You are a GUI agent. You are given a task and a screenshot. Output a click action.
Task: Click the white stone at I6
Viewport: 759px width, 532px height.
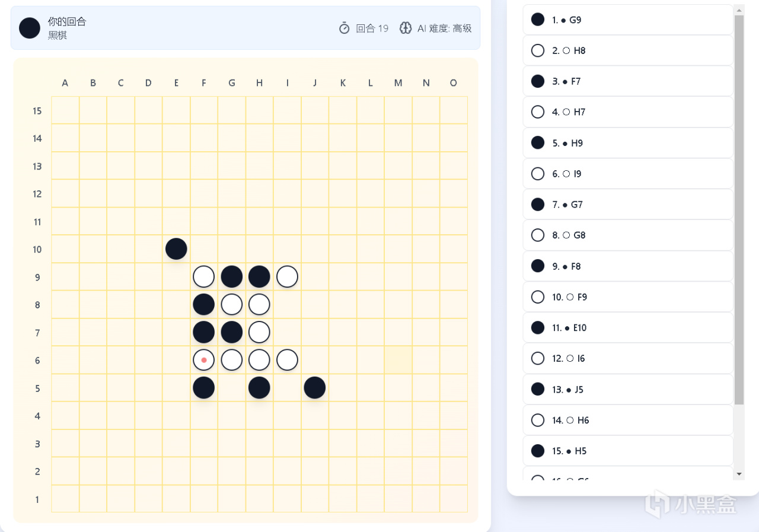tap(287, 360)
